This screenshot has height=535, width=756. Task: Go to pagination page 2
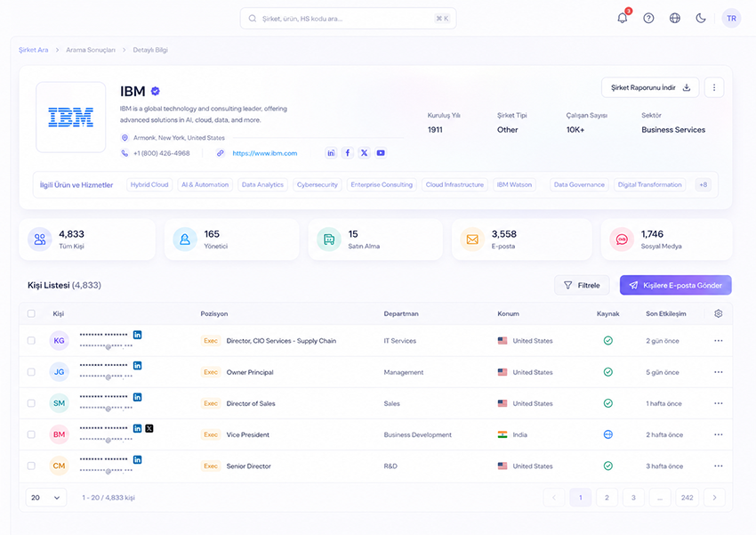tap(607, 498)
